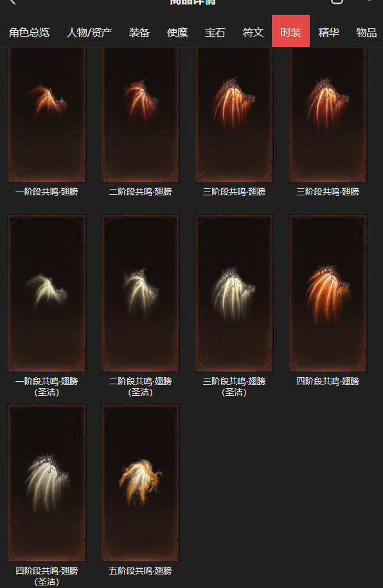View the white 四阶段共鸣·翅膀(圣洁) wing image
This screenshot has height=588, width=383.
[x=47, y=483]
